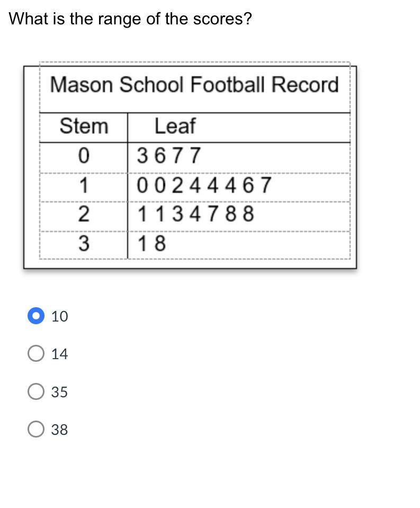Click leaf row 1 8
Screen dimensions: 420x508
151,244
